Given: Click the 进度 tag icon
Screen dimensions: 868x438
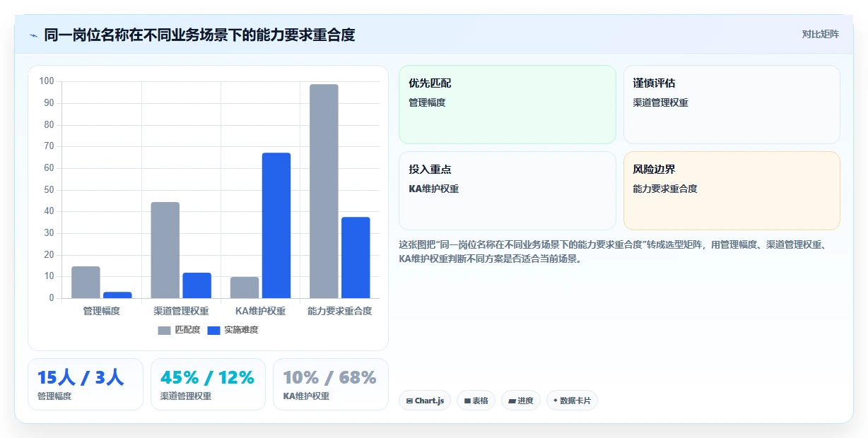Looking at the screenshot, I should click(x=512, y=401).
